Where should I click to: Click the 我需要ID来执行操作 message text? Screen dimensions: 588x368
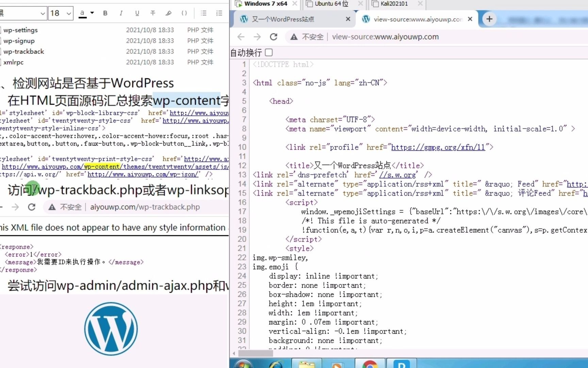point(71,262)
